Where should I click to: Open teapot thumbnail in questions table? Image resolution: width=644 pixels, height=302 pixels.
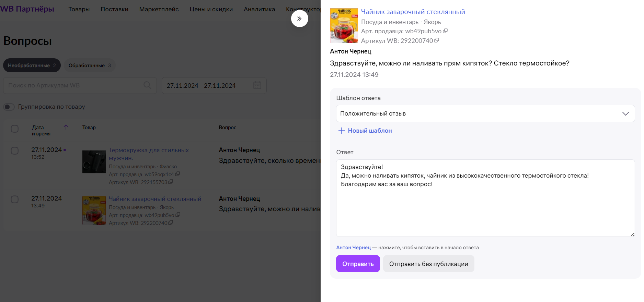click(x=94, y=210)
